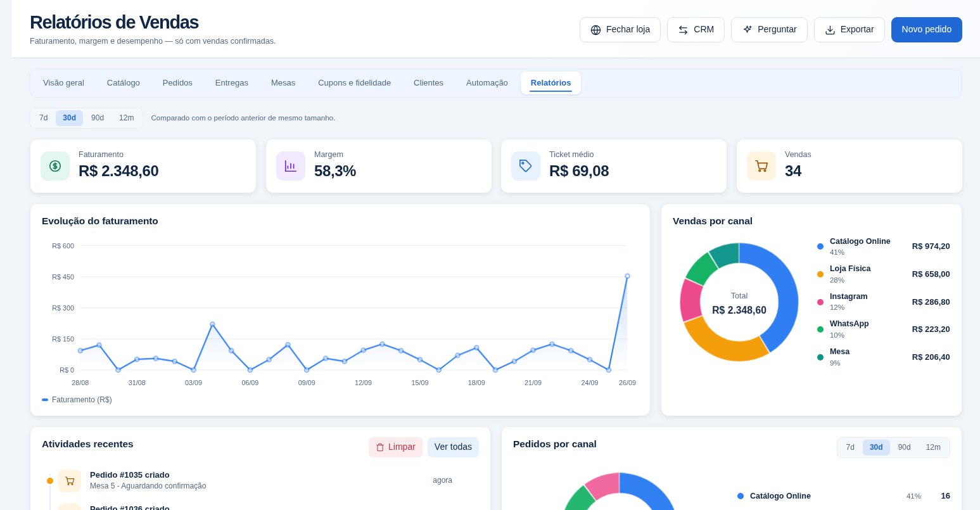
Task: Select 12m in Pedidos por canal
Action: [933, 447]
